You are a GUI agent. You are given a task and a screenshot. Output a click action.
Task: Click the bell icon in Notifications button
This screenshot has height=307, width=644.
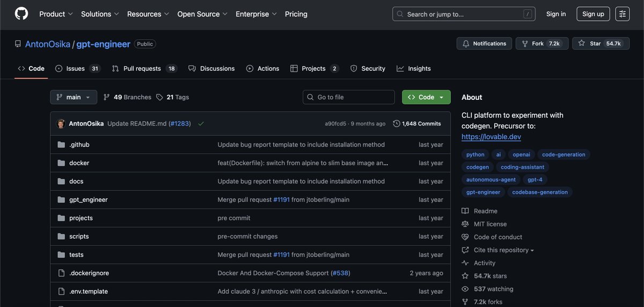(466, 43)
